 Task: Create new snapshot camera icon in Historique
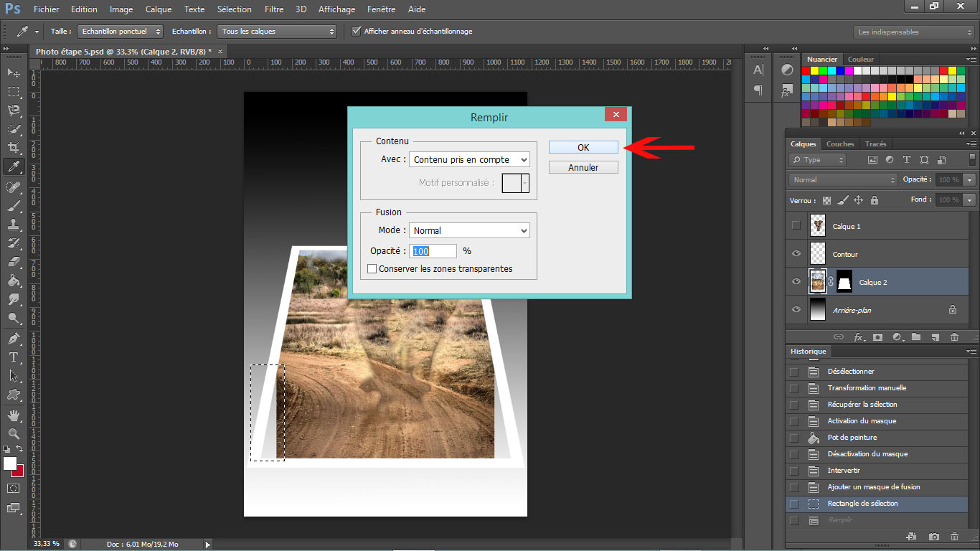click(x=933, y=536)
